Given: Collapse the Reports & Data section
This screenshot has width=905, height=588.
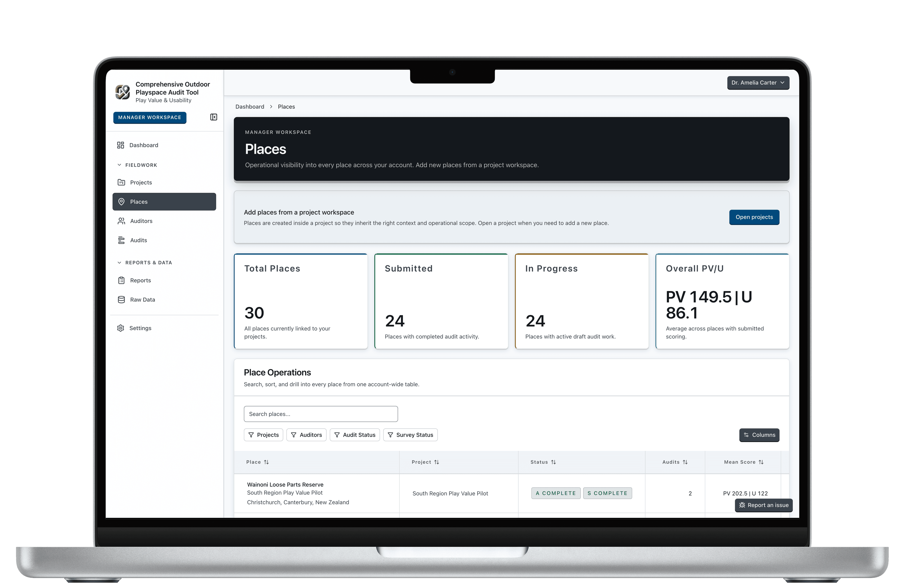Looking at the screenshot, I should tap(144, 263).
